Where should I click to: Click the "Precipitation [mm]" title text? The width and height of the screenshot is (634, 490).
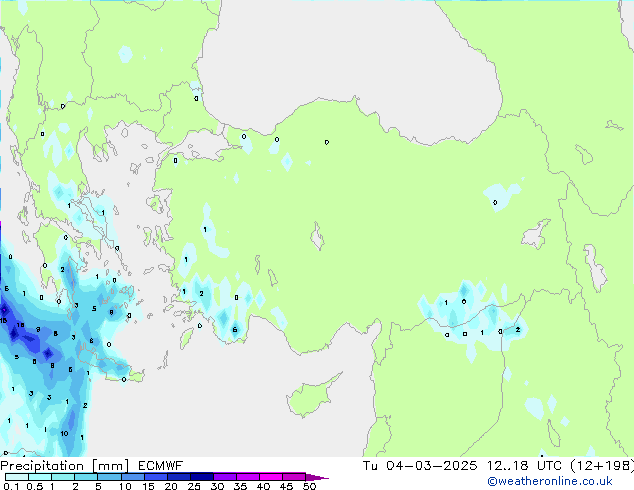pos(64,466)
